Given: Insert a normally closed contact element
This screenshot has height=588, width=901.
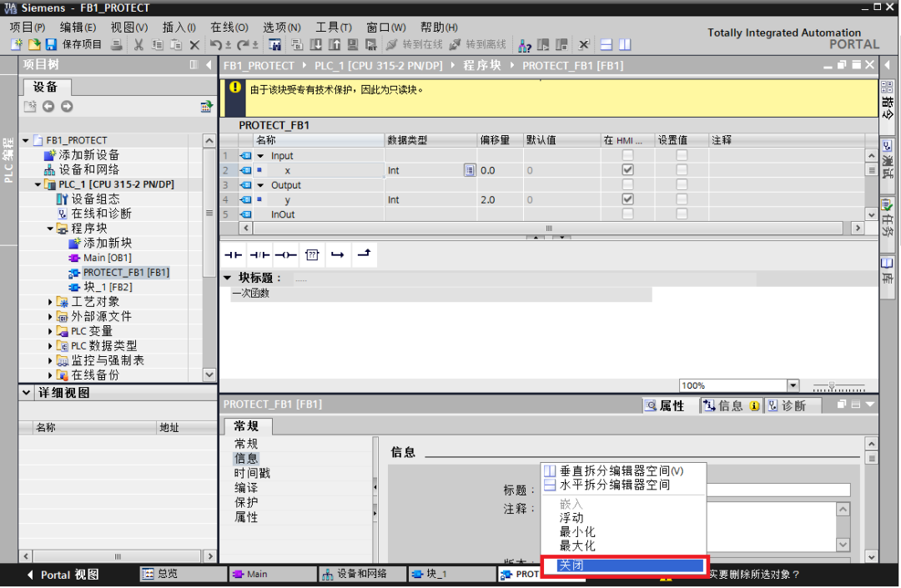Looking at the screenshot, I should point(259,254).
